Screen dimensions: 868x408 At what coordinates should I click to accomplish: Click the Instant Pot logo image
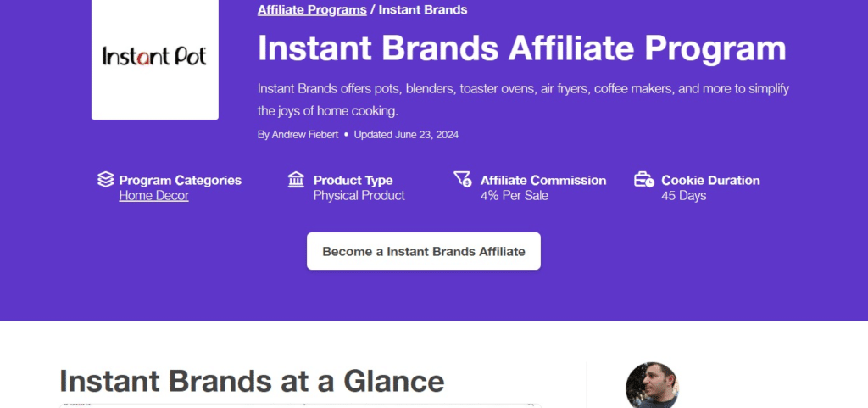click(x=154, y=57)
